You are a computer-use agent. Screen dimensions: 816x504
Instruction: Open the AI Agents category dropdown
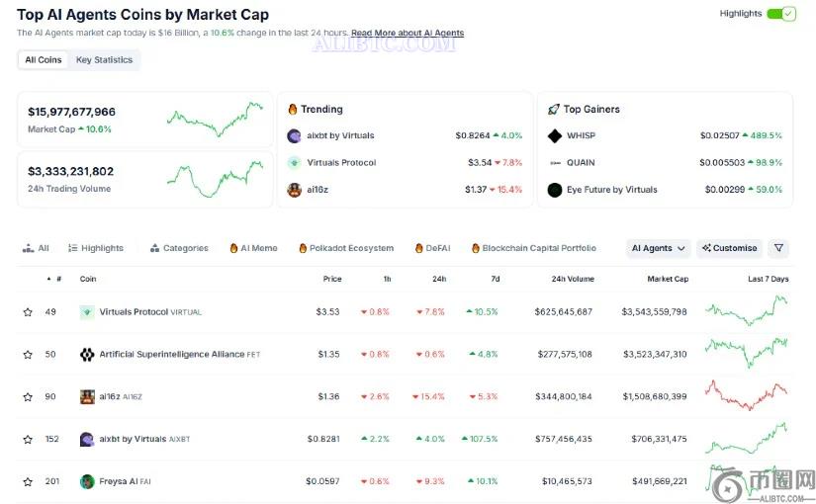click(658, 248)
